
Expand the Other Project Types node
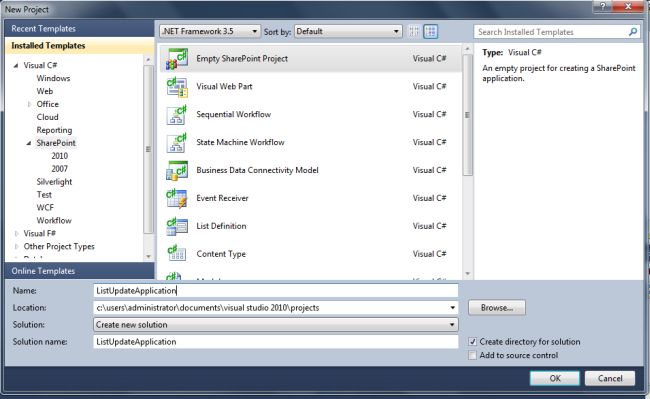(x=16, y=247)
